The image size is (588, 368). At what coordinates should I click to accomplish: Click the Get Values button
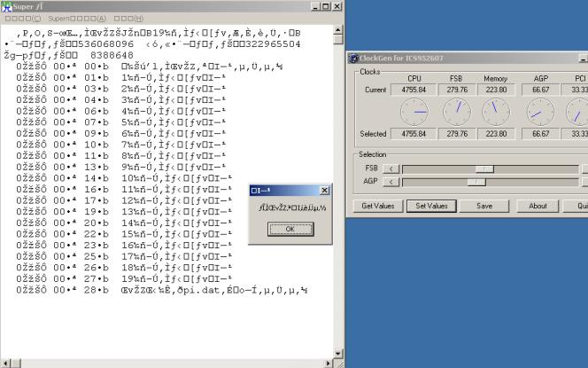pos(378,206)
